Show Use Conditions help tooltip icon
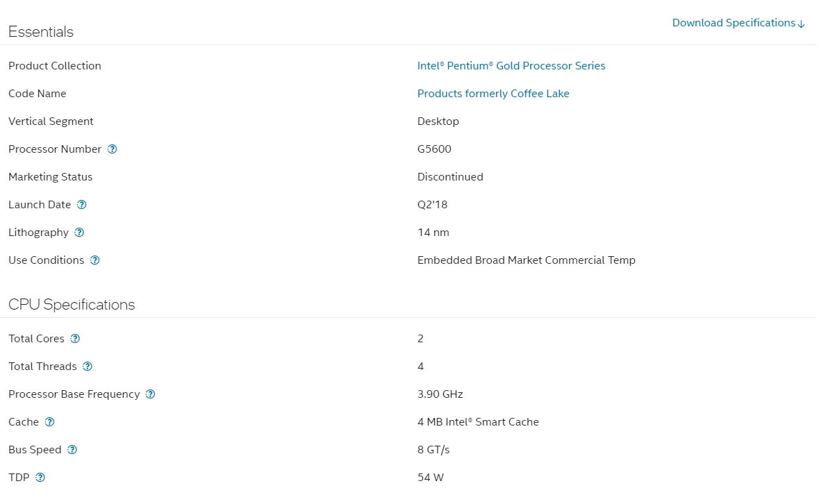 (x=95, y=260)
